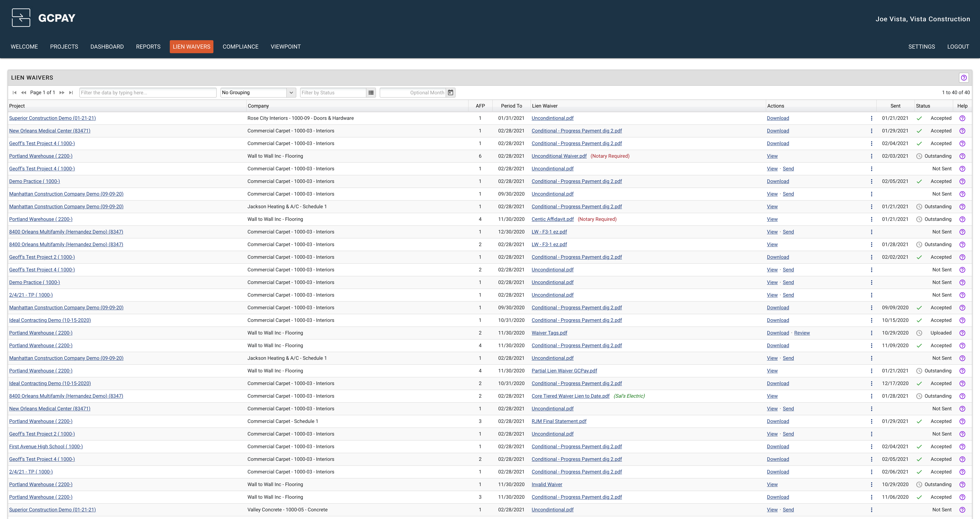The height and width of the screenshot is (519, 980).
Task: Click the Settings navigation item
Action: coord(921,47)
